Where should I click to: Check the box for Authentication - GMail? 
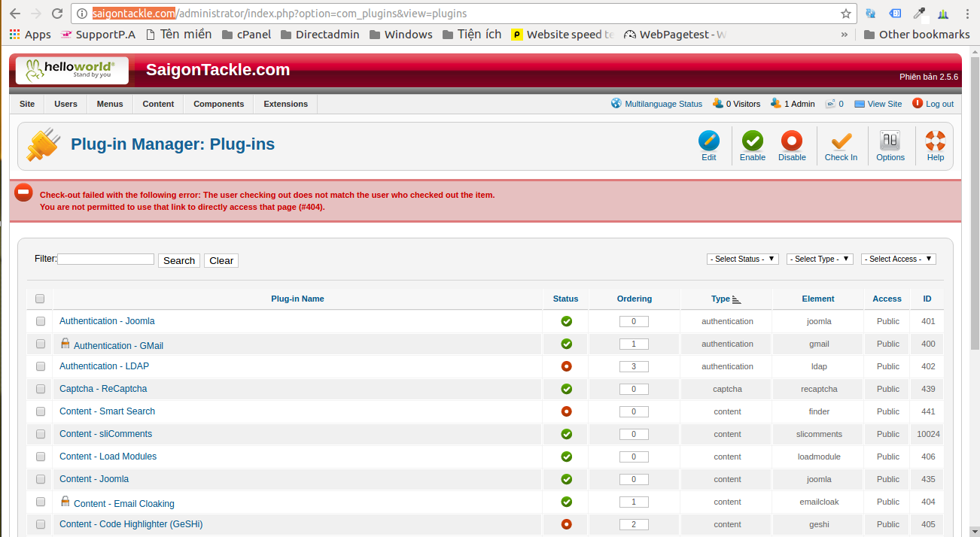[x=41, y=344]
